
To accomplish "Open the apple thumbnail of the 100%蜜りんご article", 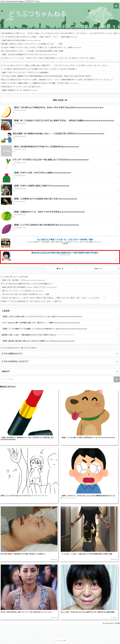I will (6, 111).
